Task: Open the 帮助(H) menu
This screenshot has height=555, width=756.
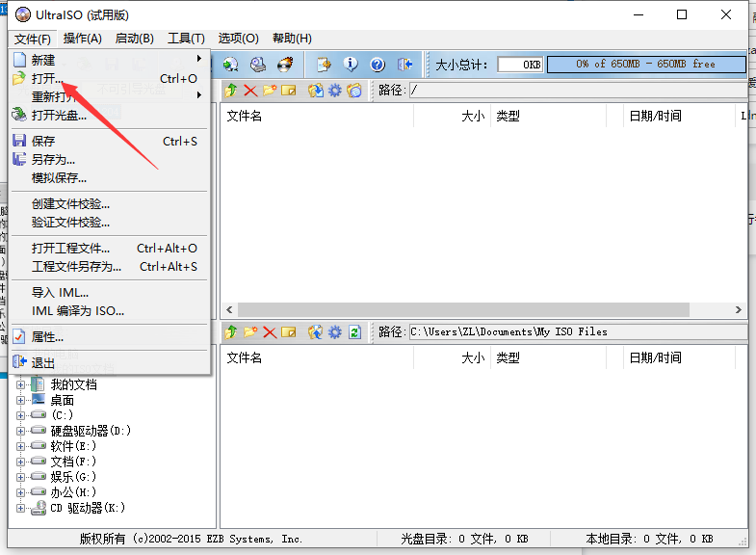Action: click(292, 39)
